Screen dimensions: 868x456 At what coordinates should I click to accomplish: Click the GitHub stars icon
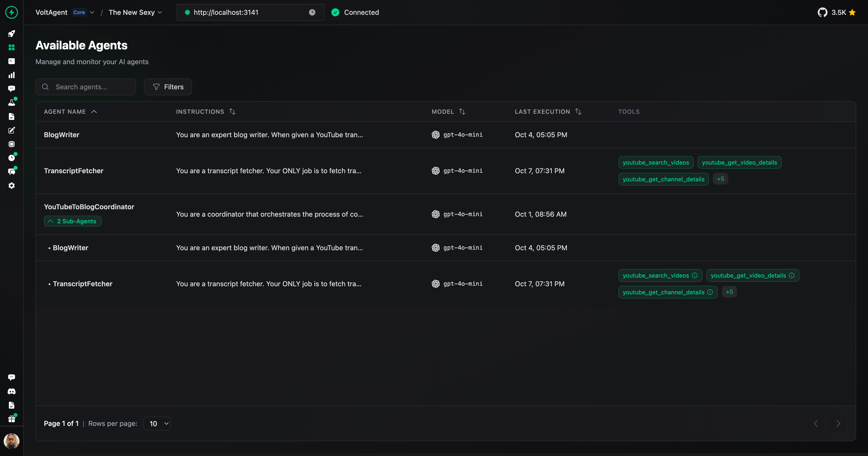point(822,13)
